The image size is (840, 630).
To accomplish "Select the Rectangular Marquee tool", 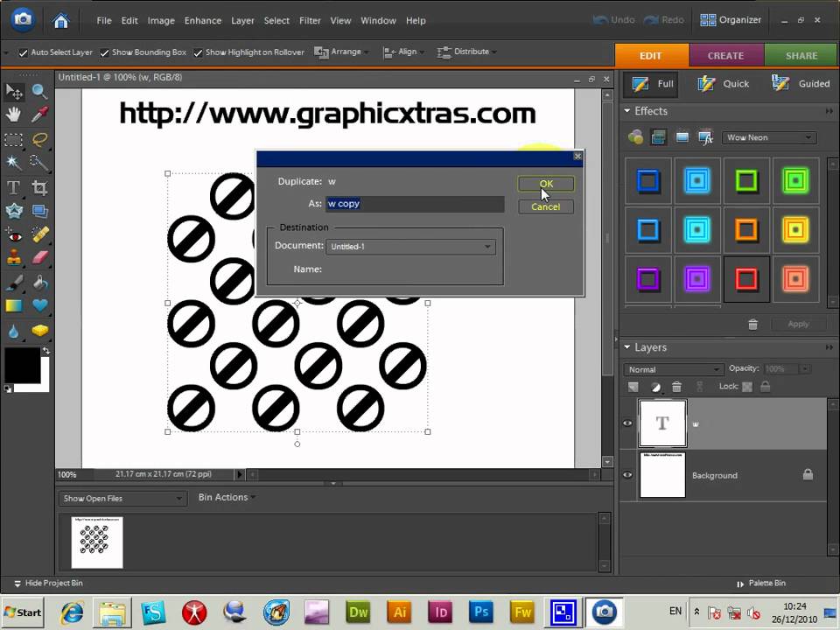I will pyautogui.click(x=14, y=140).
